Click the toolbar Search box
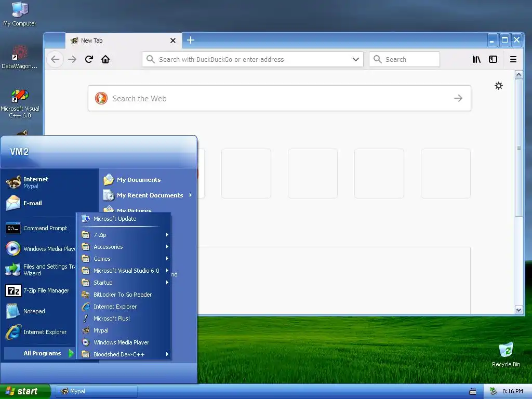 point(404,59)
